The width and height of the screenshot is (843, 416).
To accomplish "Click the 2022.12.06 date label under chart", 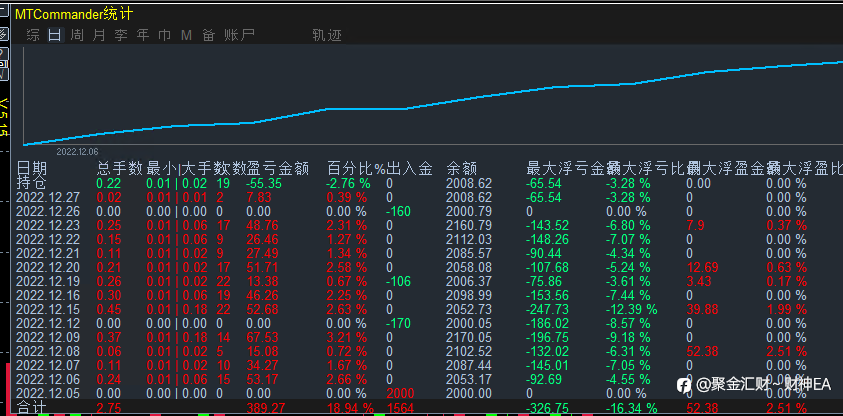I will tap(77, 152).
